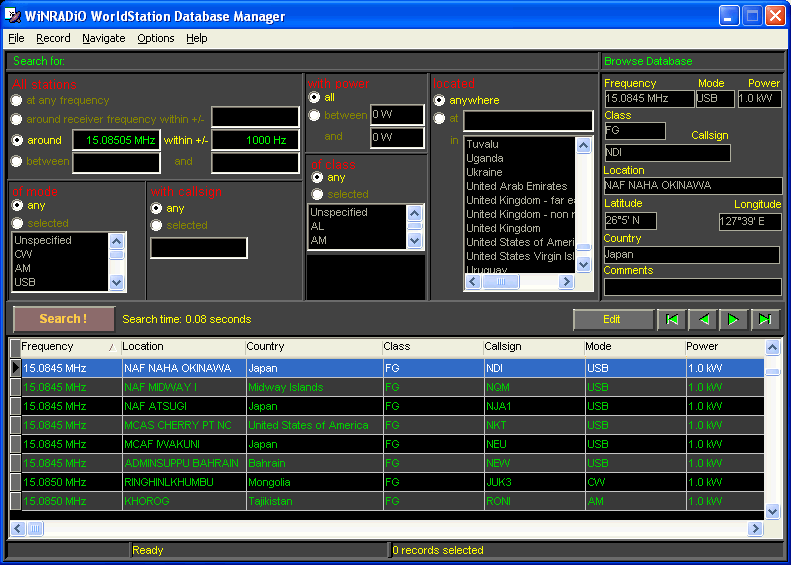Select CW in the mode list
Viewport: 791px width, 565px height.
tap(60, 254)
